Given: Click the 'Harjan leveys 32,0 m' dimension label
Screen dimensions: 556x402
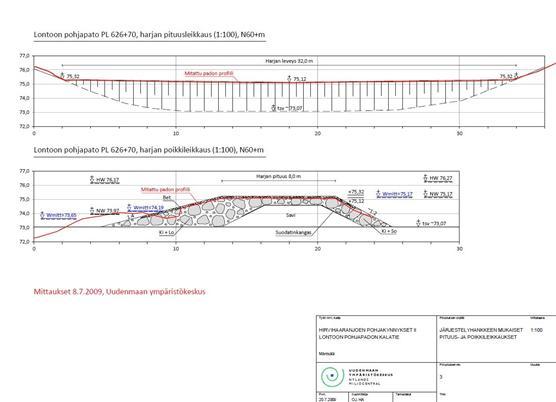Looking at the screenshot, I should click(289, 61).
